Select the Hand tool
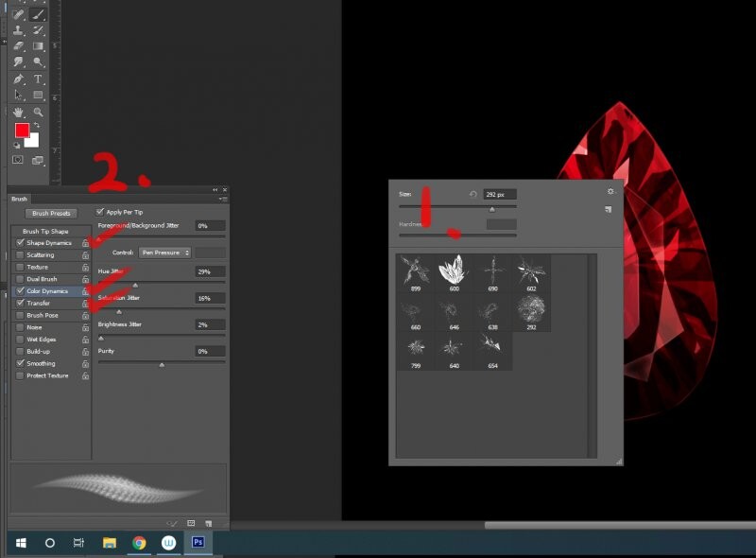The height and width of the screenshot is (558, 756). point(19,112)
